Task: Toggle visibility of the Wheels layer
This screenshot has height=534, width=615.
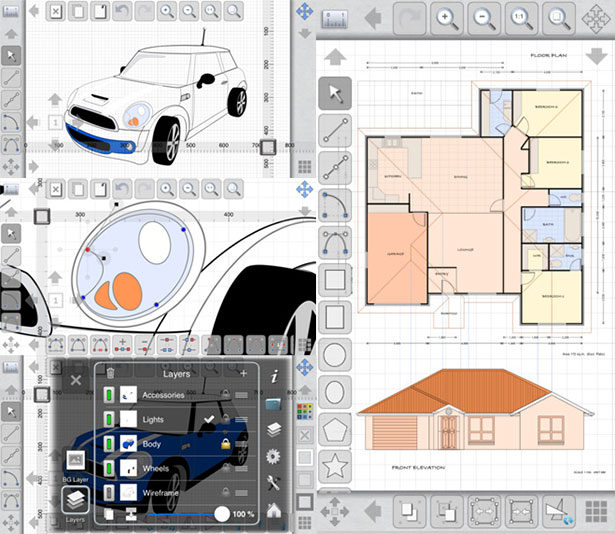Action: point(109,468)
